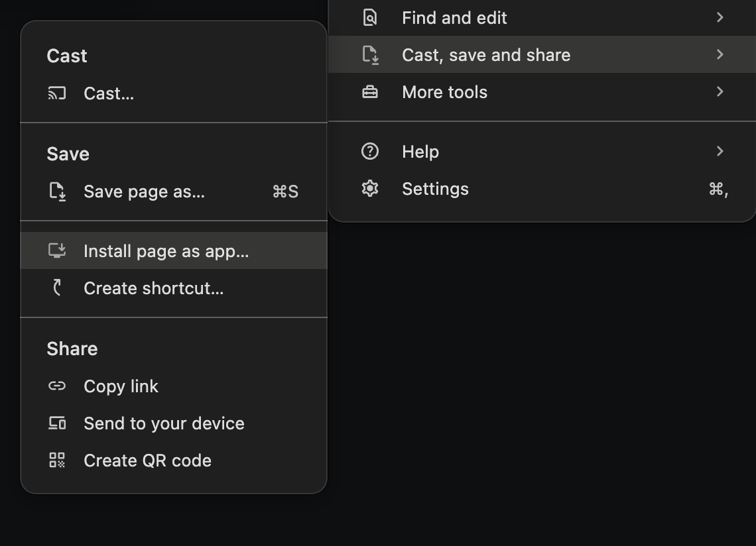The image size is (756, 546).
Task: Click the Send to your device icon
Action: point(57,423)
